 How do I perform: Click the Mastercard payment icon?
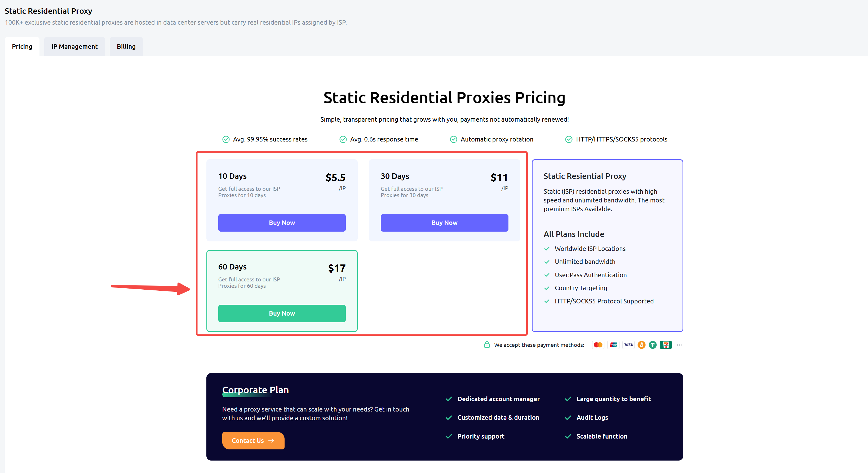(598, 345)
